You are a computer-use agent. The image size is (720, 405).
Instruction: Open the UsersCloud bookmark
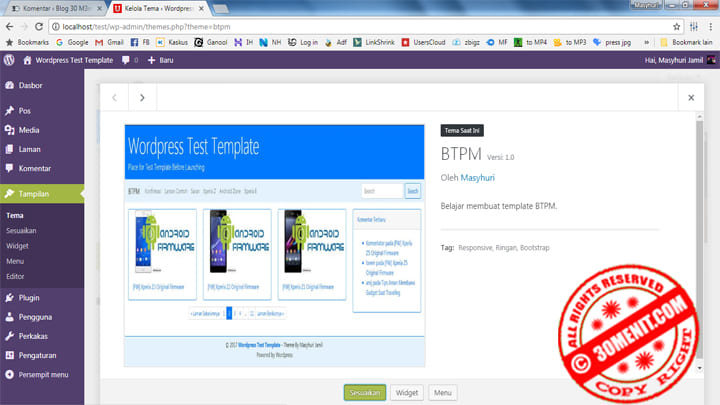point(424,42)
